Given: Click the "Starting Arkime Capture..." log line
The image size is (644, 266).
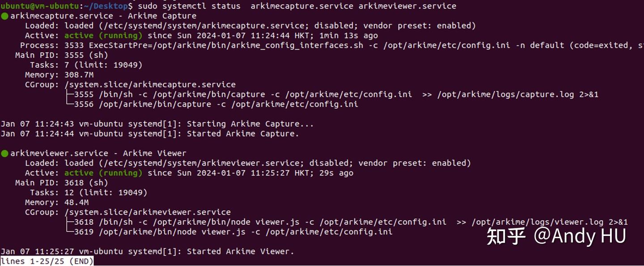Looking at the screenshot, I should [250, 124].
